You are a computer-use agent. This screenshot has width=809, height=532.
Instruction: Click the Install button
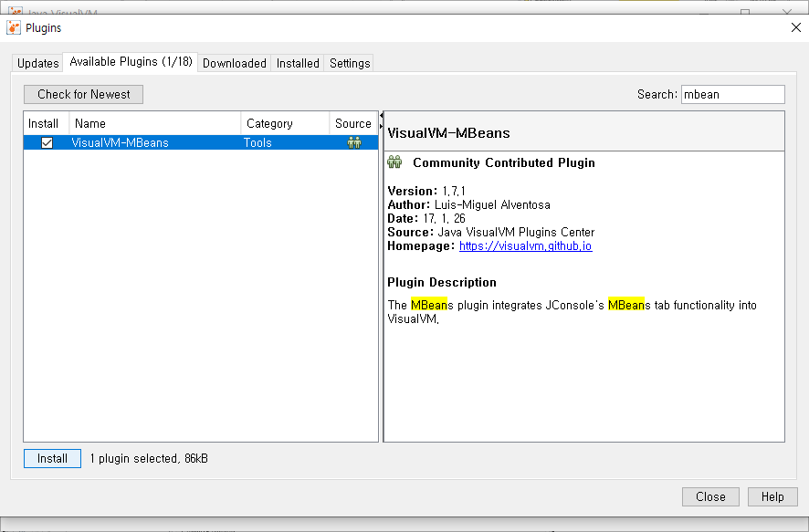[52, 458]
